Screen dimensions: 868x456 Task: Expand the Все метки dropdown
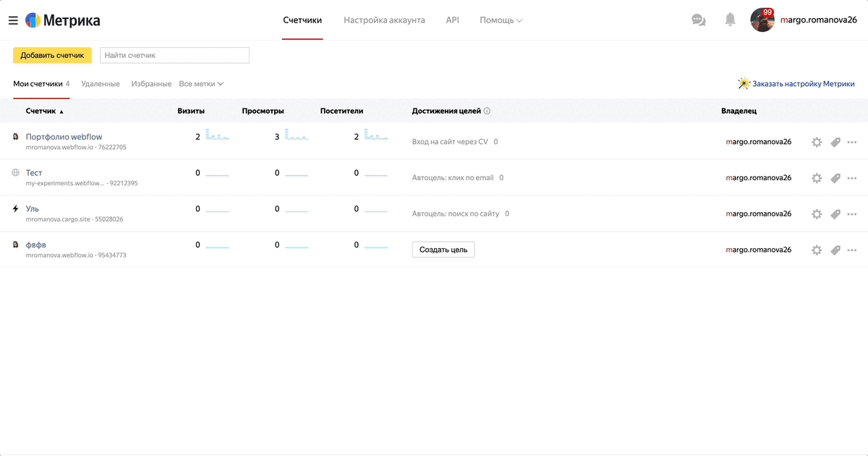201,84
